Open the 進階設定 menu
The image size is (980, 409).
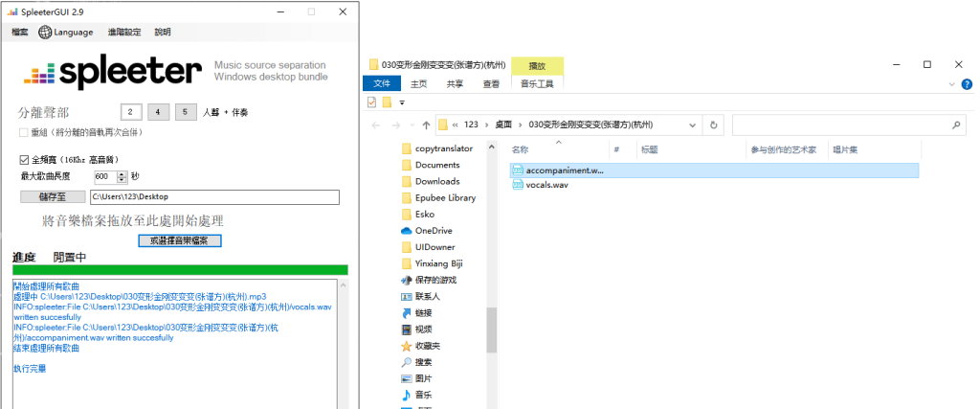click(x=124, y=32)
